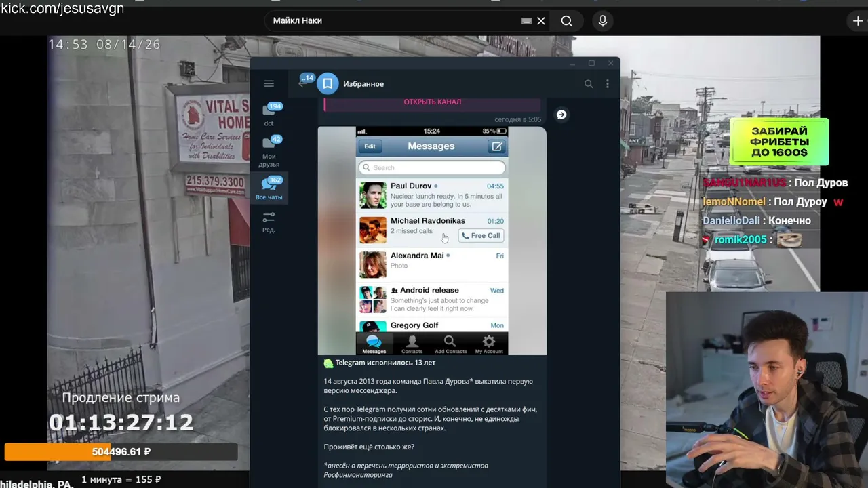Image resolution: width=868 pixels, height=488 pixels.
Task: Go back using the arrow with badge 14
Action: 302,83
